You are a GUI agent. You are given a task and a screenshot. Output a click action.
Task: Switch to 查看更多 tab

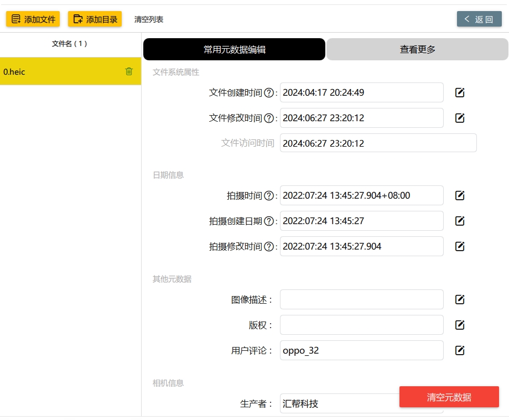pos(417,49)
